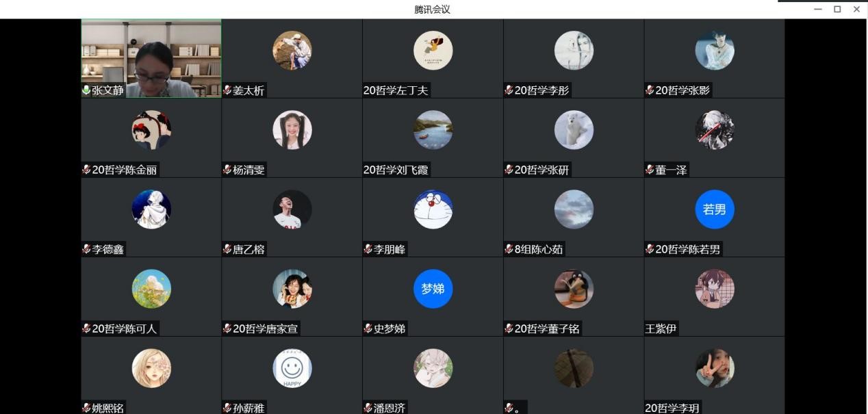The image size is (868, 414).
Task: Click the 腾讯会议 window title
Action: click(x=433, y=10)
